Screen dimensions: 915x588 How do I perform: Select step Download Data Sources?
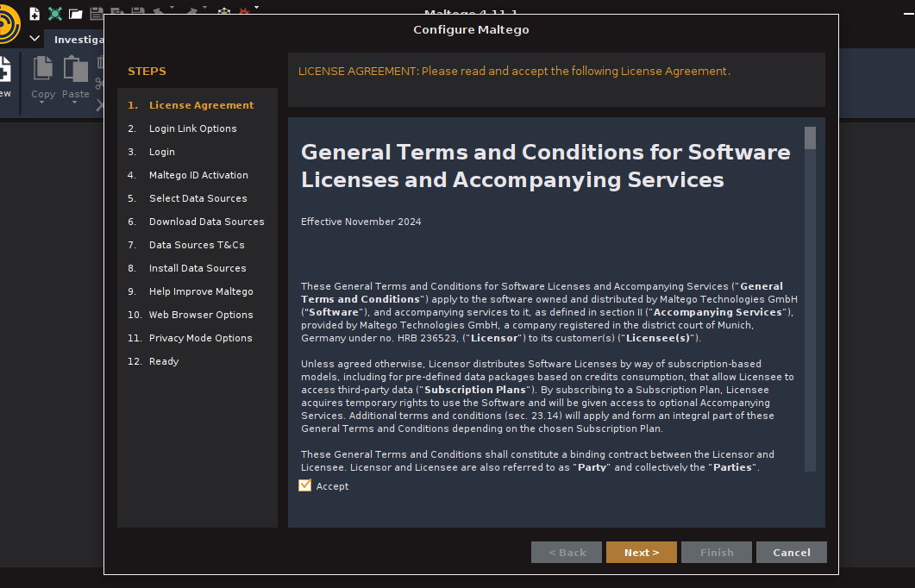pos(196,222)
